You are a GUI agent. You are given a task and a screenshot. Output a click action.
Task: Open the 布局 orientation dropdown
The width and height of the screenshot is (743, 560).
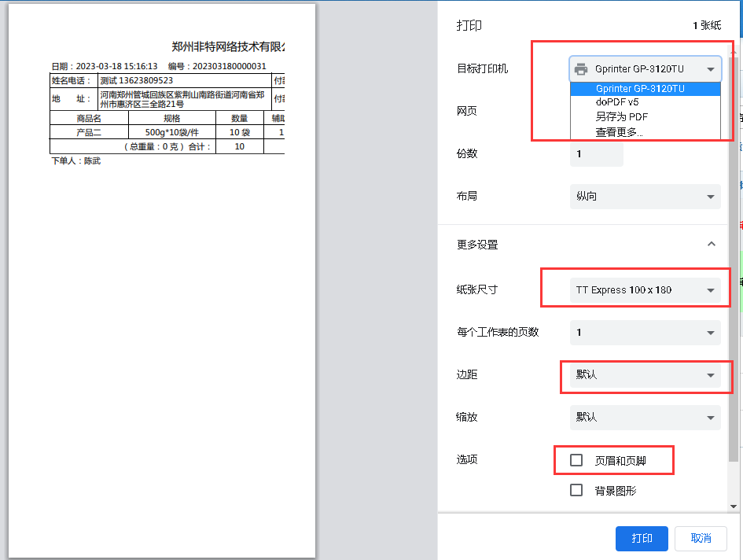point(645,196)
